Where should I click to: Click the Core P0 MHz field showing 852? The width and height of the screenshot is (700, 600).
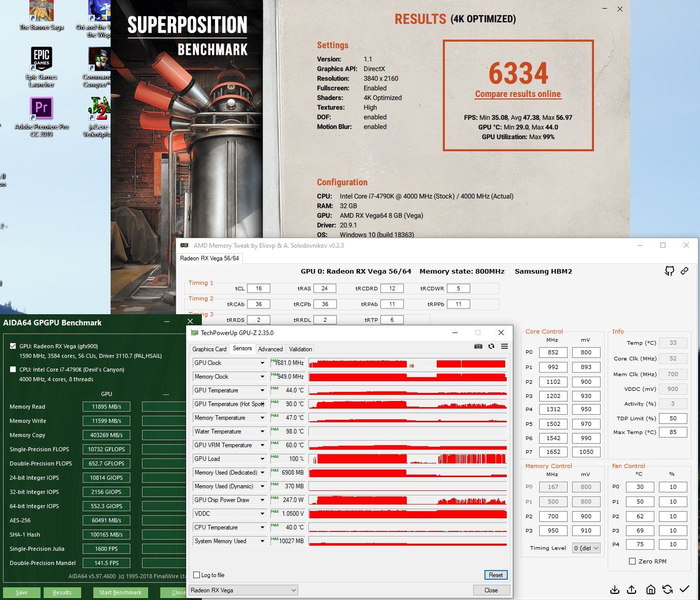pyautogui.click(x=553, y=352)
